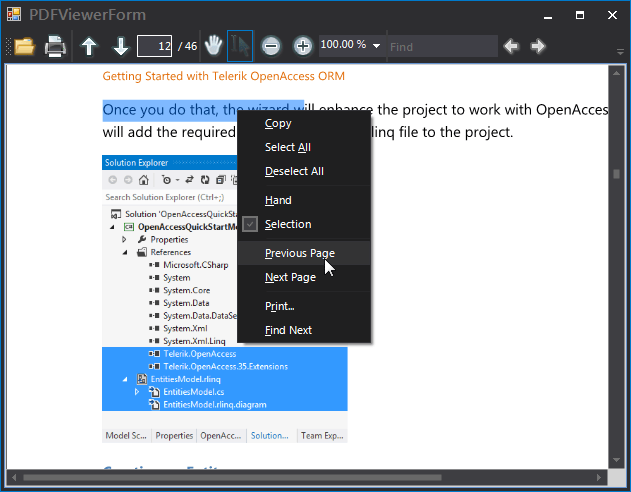The image size is (631, 492).
Task: Find next match with right arrow
Action: (x=538, y=46)
